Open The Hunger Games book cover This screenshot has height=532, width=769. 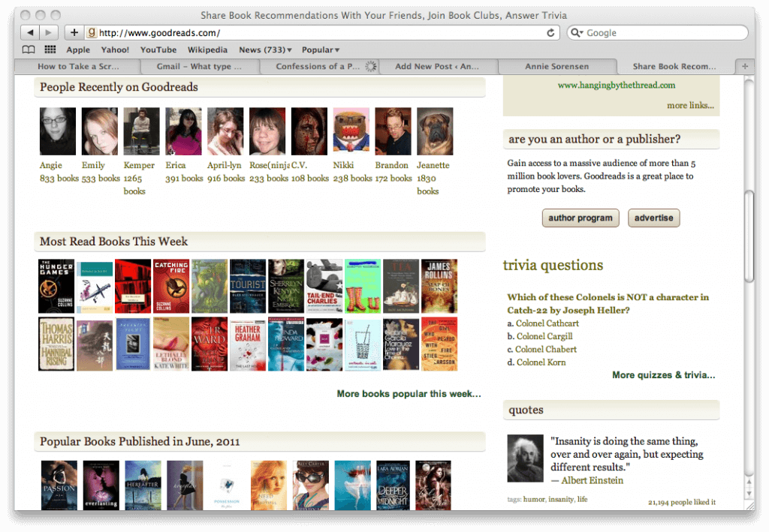(x=56, y=286)
